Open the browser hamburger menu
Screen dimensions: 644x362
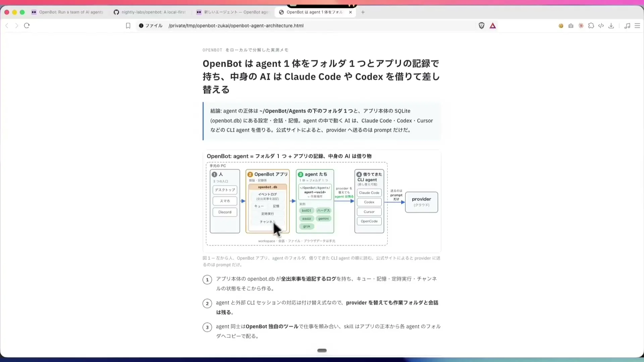pyautogui.click(x=637, y=26)
